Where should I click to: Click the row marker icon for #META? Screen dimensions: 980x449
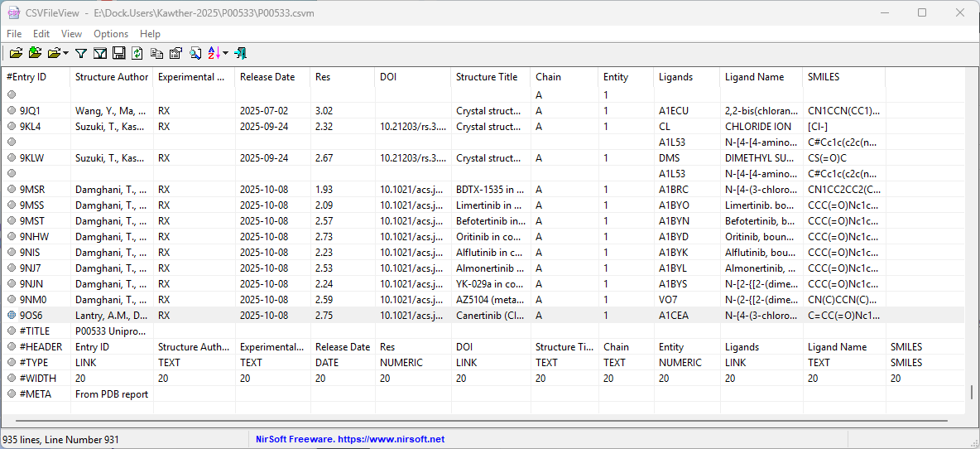coord(12,394)
